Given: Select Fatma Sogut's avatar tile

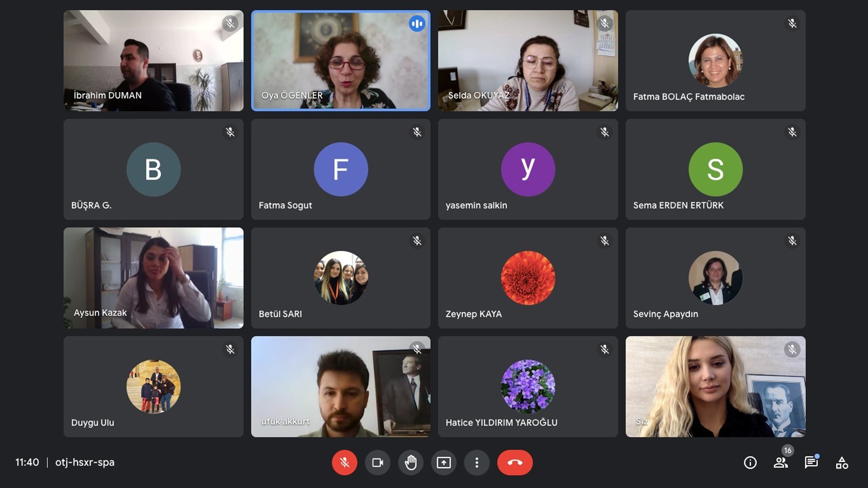Looking at the screenshot, I should pyautogui.click(x=341, y=169).
